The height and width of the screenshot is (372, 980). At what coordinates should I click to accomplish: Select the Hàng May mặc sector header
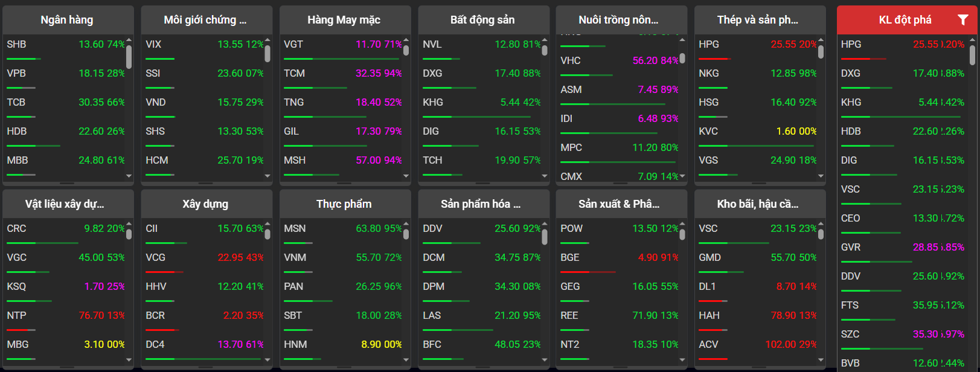[344, 20]
